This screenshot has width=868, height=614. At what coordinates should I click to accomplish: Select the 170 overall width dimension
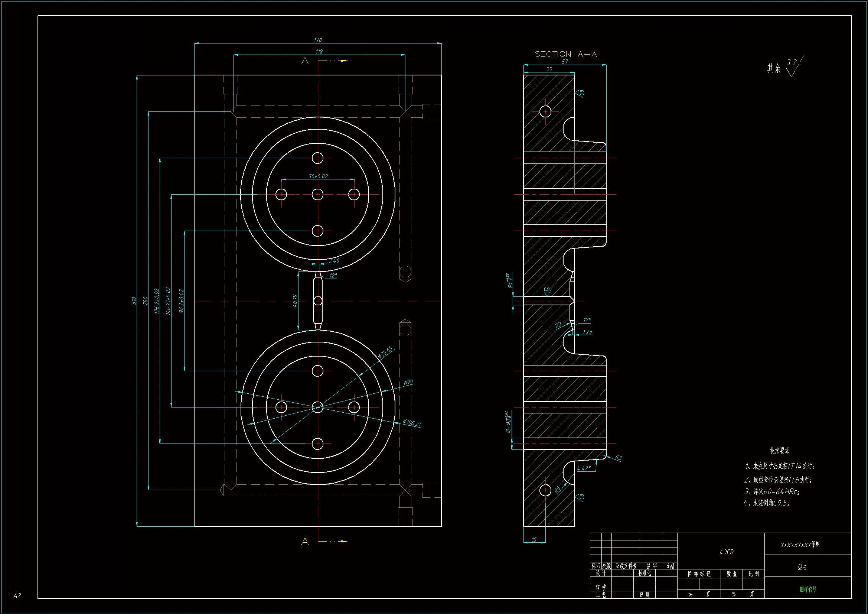click(x=317, y=40)
